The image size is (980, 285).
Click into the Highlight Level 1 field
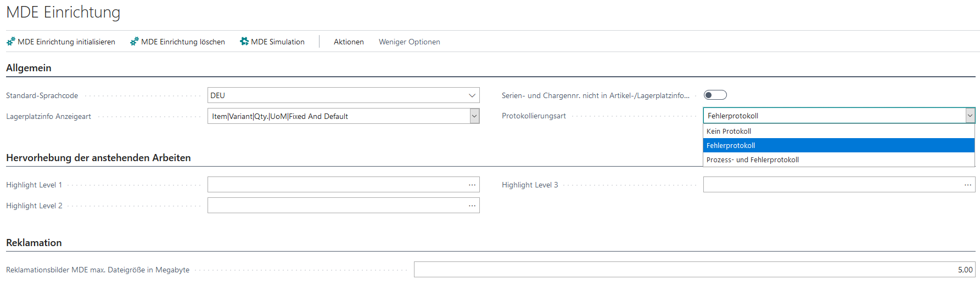(336, 185)
